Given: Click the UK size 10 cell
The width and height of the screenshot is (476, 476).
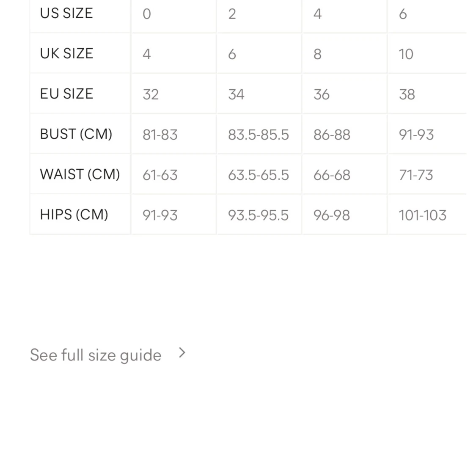Looking at the screenshot, I should click(406, 54).
